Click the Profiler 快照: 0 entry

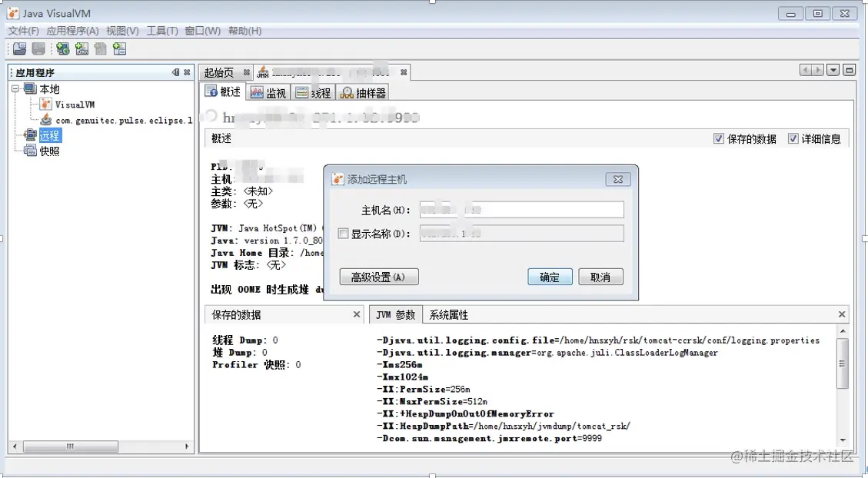256,364
